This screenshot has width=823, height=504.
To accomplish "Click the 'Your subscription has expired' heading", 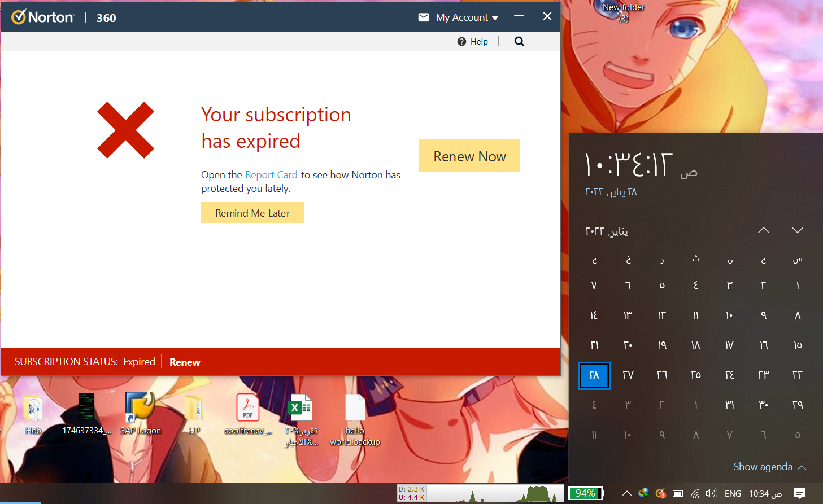I will (x=276, y=128).
